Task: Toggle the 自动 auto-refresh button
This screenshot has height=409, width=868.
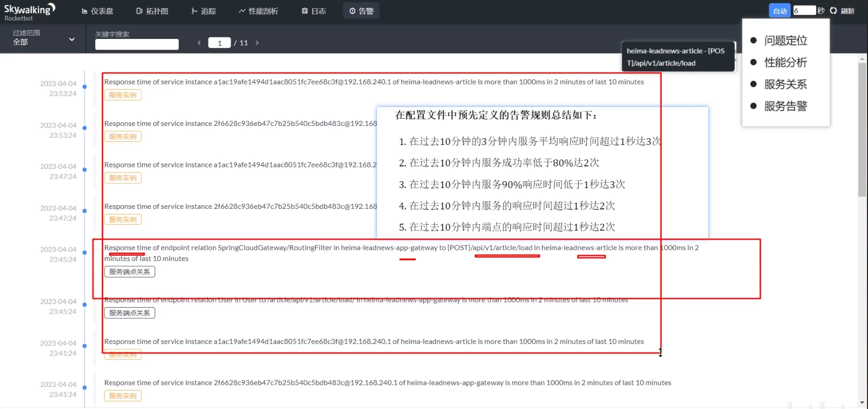Action: (780, 11)
